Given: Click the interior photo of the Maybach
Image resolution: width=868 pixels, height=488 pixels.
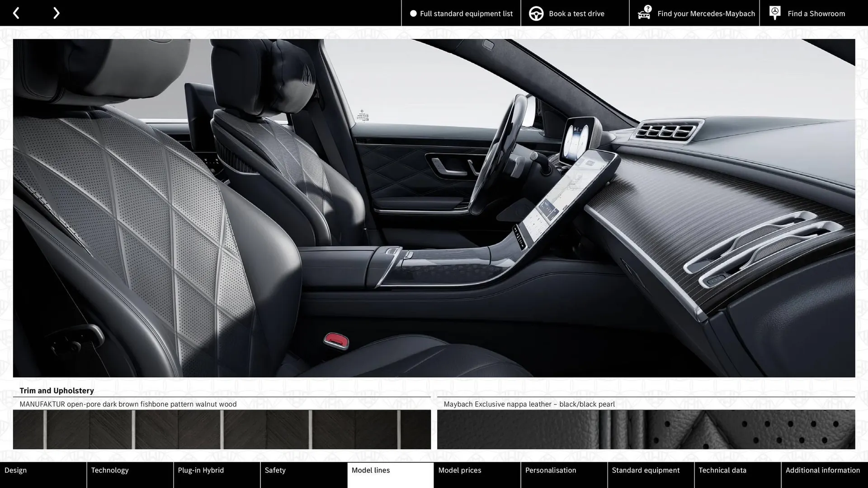Looking at the screenshot, I should [434, 208].
